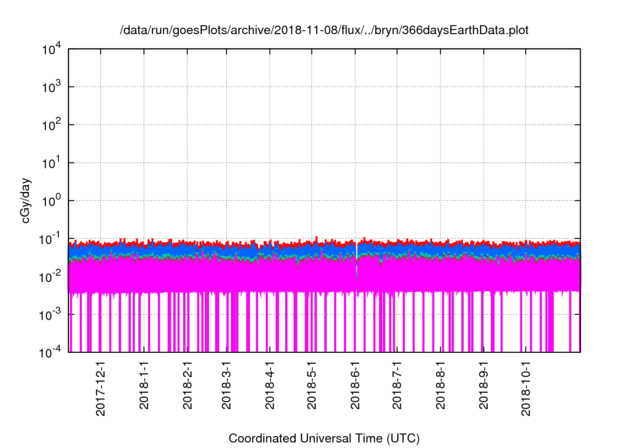Viewport: 640px width, 448px height.
Task: Click the 2018-6-1 date label
Action: [355, 385]
